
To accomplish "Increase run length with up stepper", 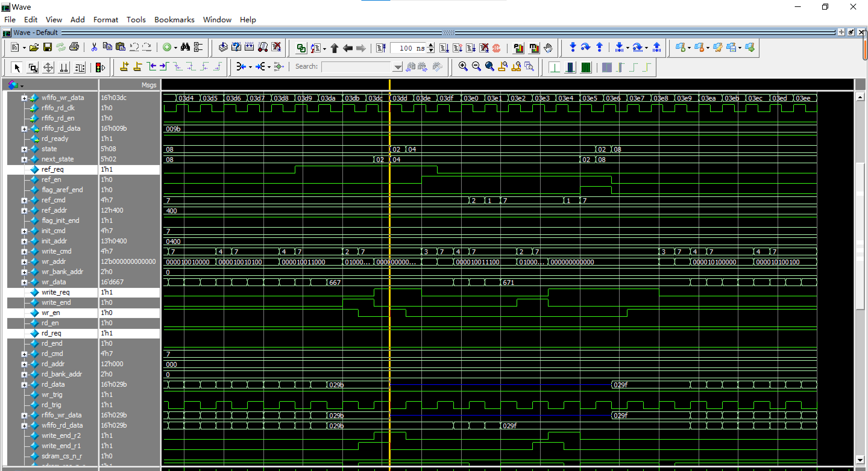I will (x=431, y=45).
